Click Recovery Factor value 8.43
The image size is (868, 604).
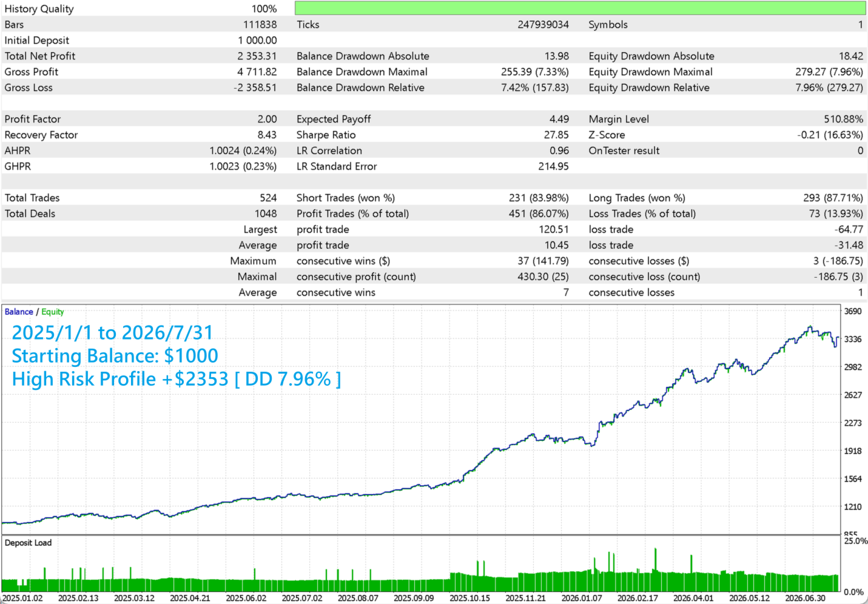click(267, 135)
